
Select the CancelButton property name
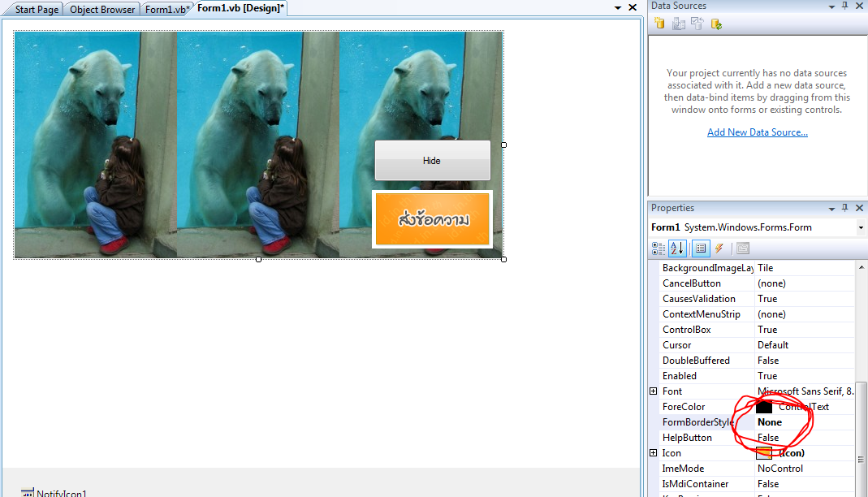[x=692, y=283]
